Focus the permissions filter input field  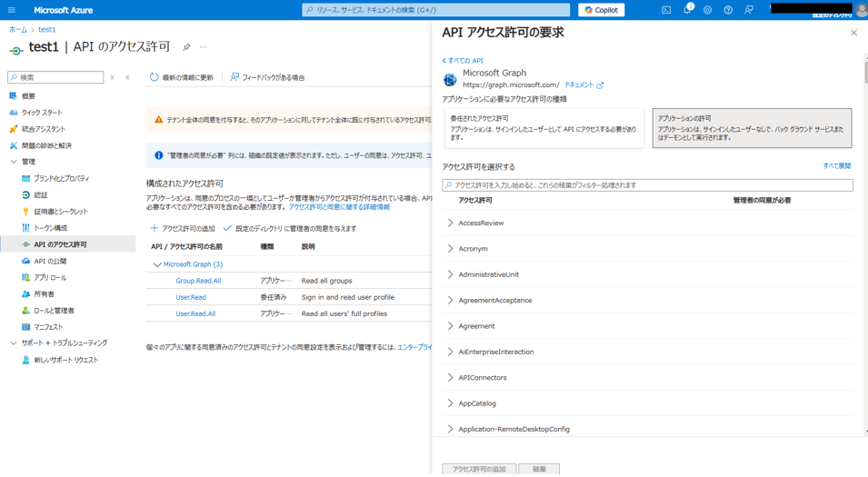(647, 185)
